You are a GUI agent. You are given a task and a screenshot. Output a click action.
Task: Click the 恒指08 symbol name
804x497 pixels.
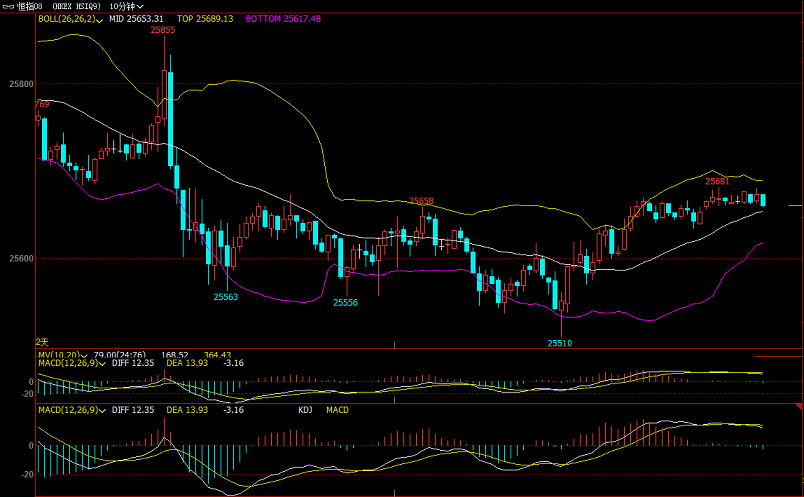click(x=30, y=6)
